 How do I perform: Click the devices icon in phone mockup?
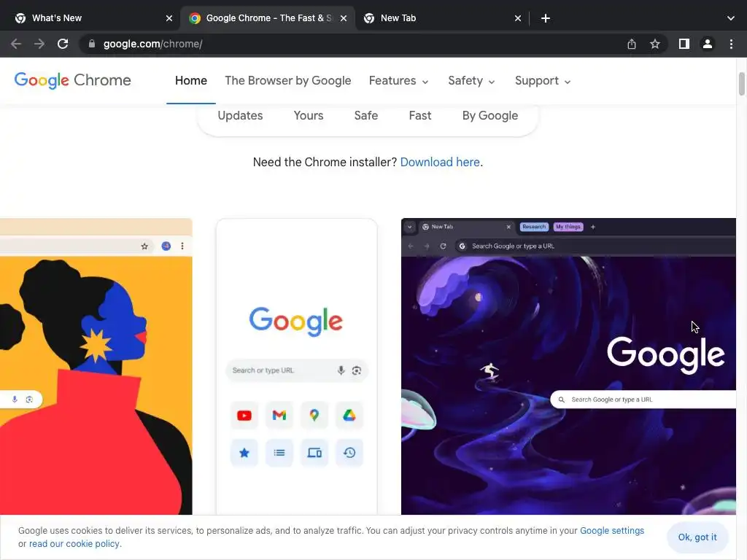[314, 453]
